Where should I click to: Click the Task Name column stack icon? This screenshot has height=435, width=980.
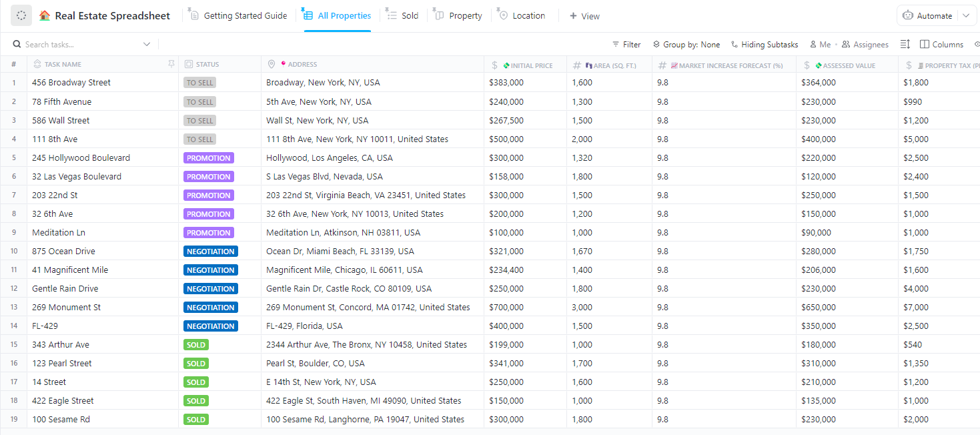[37, 65]
